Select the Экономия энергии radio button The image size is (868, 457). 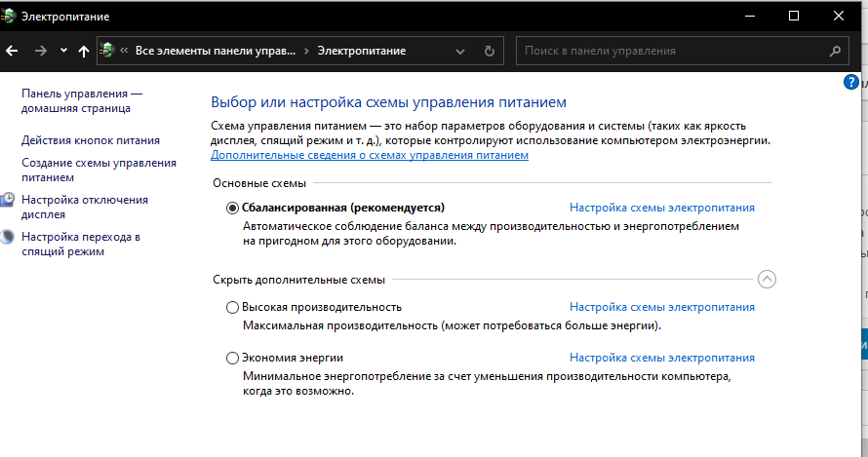tap(232, 358)
